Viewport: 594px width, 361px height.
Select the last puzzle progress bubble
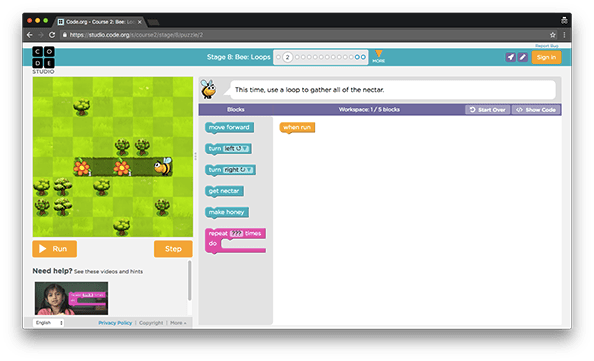pos(363,57)
